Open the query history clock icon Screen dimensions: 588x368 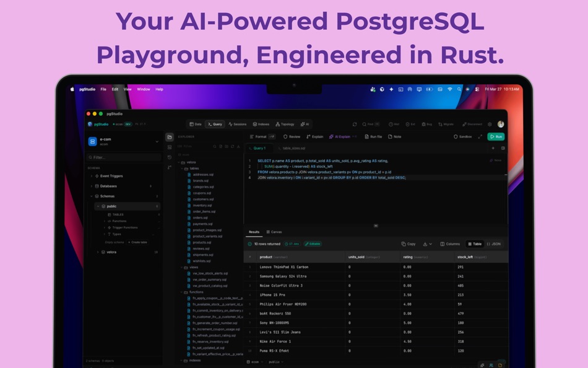click(170, 157)
